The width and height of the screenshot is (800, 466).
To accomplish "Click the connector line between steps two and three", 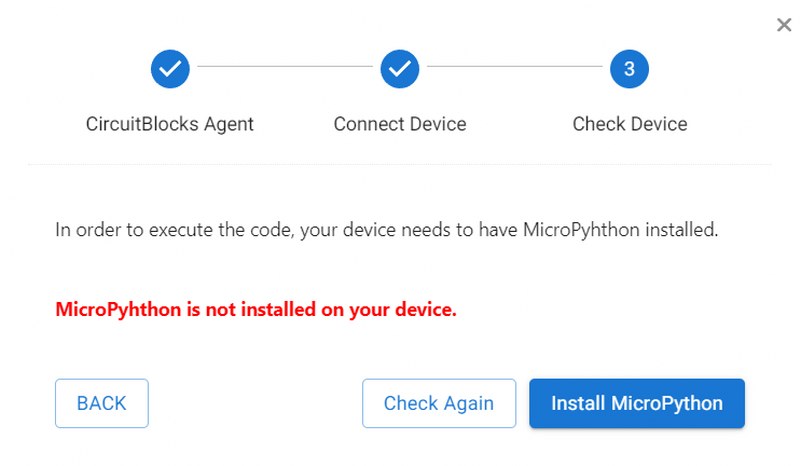I will click(x=515, y=66).
